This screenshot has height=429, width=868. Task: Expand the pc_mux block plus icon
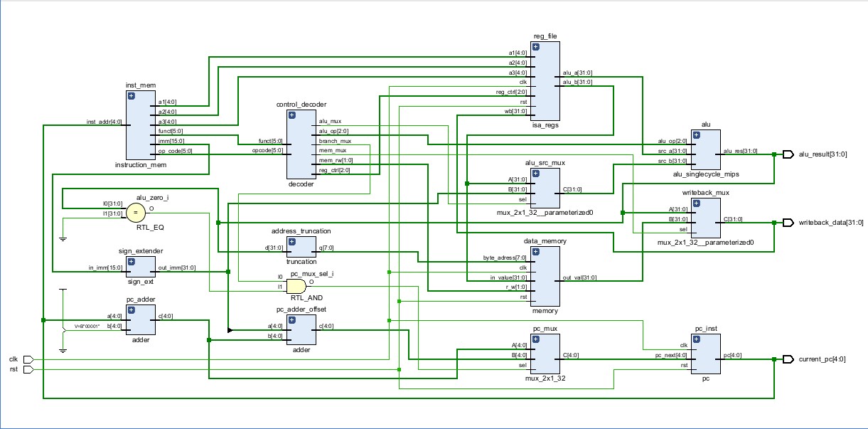point(536,339)
